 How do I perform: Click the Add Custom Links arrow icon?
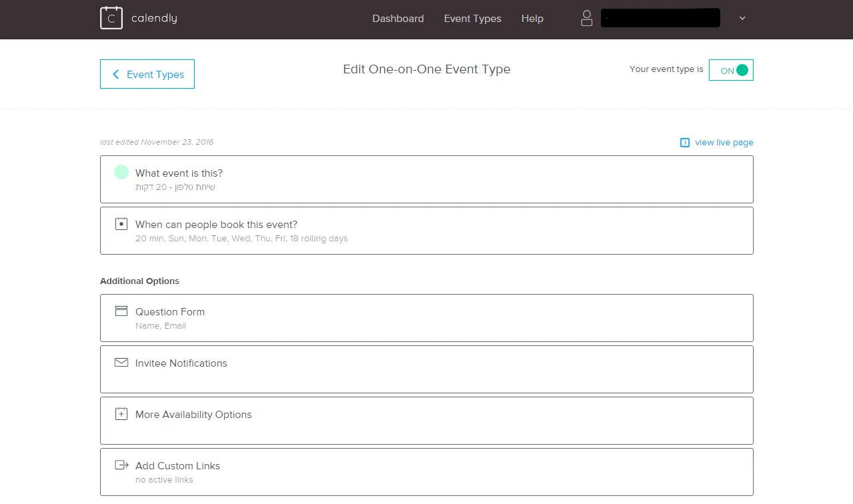click(x=121, y=465)
